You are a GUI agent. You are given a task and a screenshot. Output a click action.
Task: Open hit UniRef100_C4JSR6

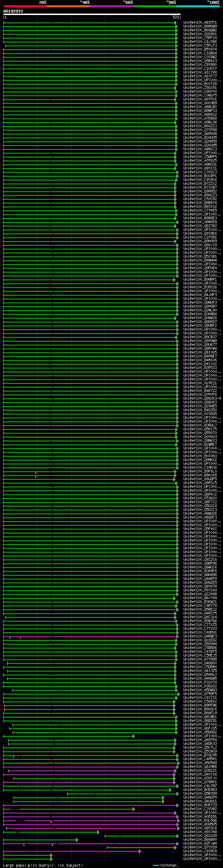pyautogui.click(x=200, y=42)
